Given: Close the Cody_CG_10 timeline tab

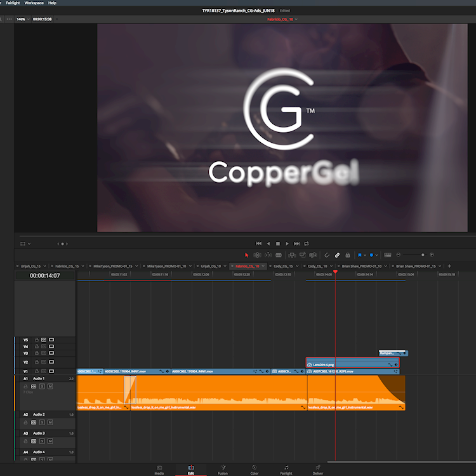Looking at the screenshot, I should point(305,266).
